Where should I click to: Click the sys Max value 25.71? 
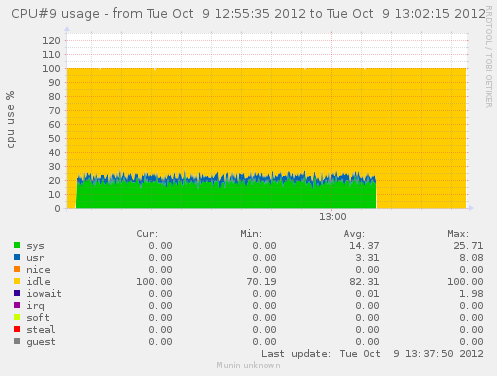[468, 246]
